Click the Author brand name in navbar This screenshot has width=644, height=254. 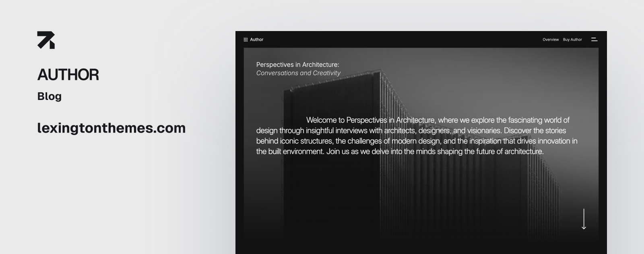(x=256, y=40)
